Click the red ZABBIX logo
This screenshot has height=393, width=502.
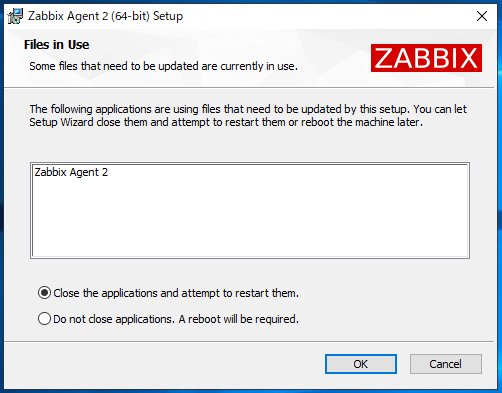point(426,58)
